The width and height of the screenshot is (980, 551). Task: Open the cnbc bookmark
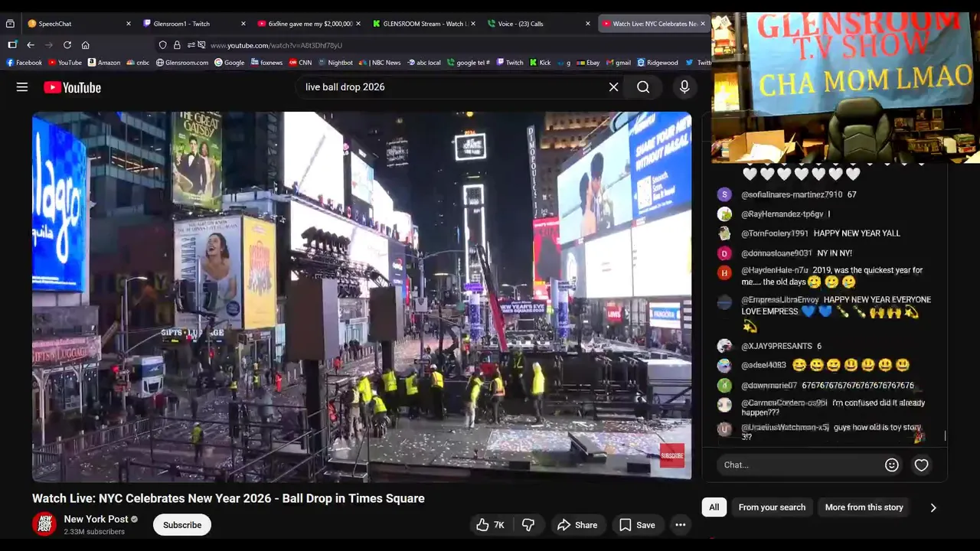tap(138, 63)
